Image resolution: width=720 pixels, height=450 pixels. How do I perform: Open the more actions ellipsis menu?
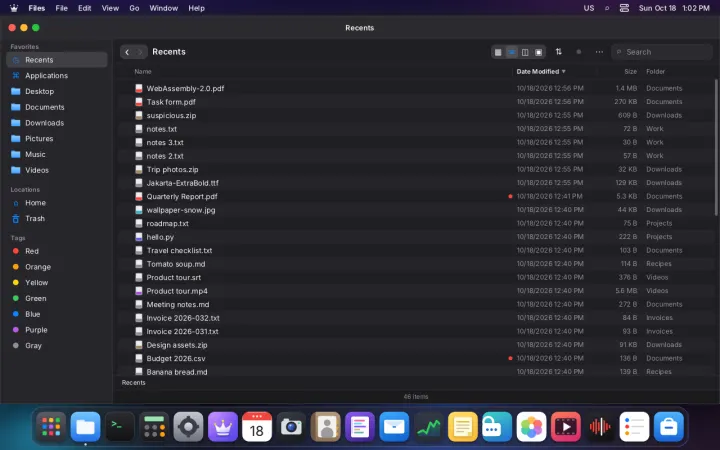click(x=599, y=52)
